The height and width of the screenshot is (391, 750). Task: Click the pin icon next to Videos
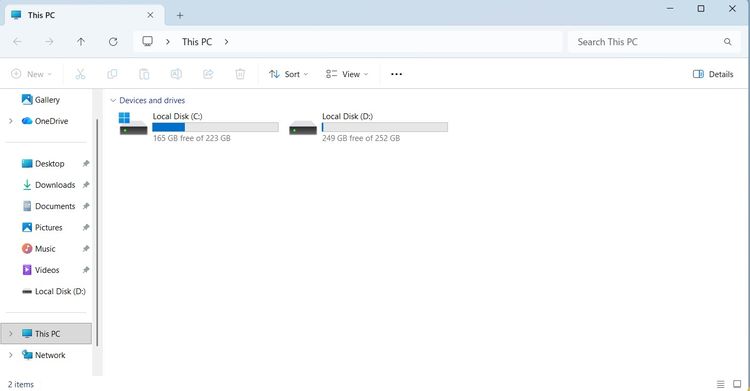tap(86, 270)
